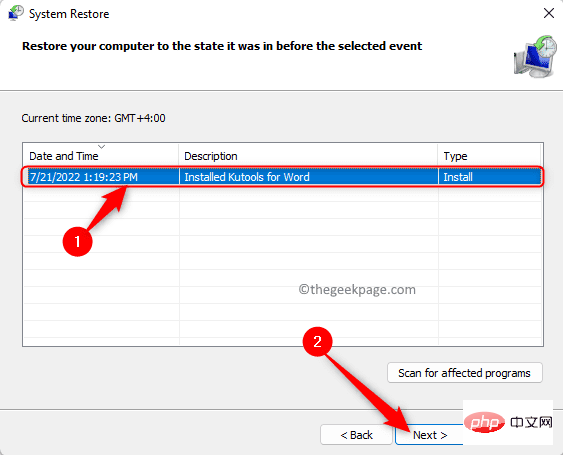Select restore point dated 7/21/2022 1:19:23 PM
563x455 pixels.
(x=83, y=177)
